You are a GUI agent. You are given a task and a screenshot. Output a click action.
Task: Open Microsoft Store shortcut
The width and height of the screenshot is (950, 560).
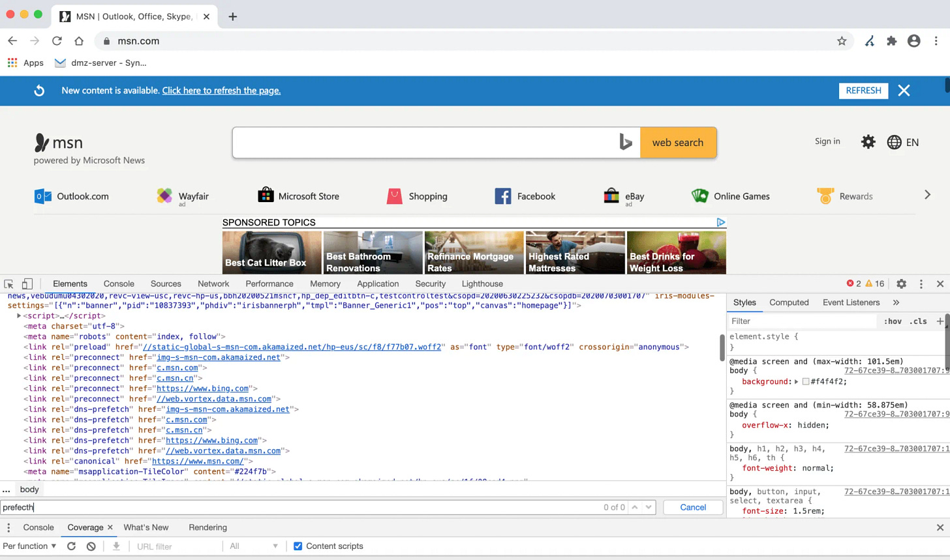pyautogui.click(x=299, y=196)
